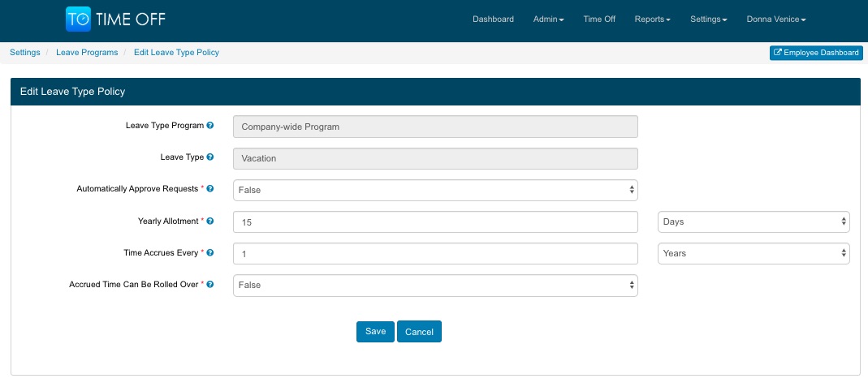
Task: Click help icon next to Yearly Allotment
Action: click(210, 221)
